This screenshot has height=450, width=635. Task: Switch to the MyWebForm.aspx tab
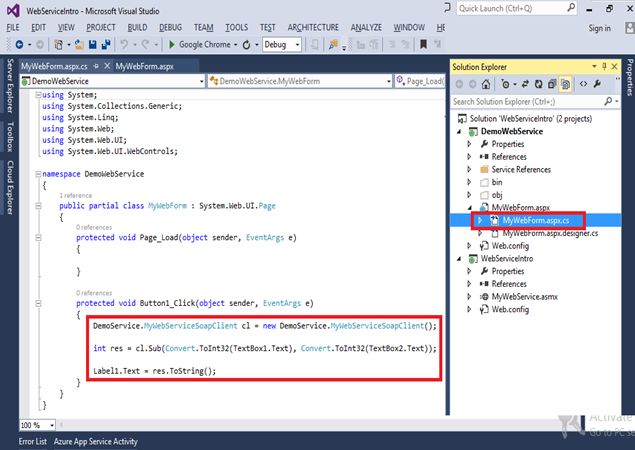point(144,66)
